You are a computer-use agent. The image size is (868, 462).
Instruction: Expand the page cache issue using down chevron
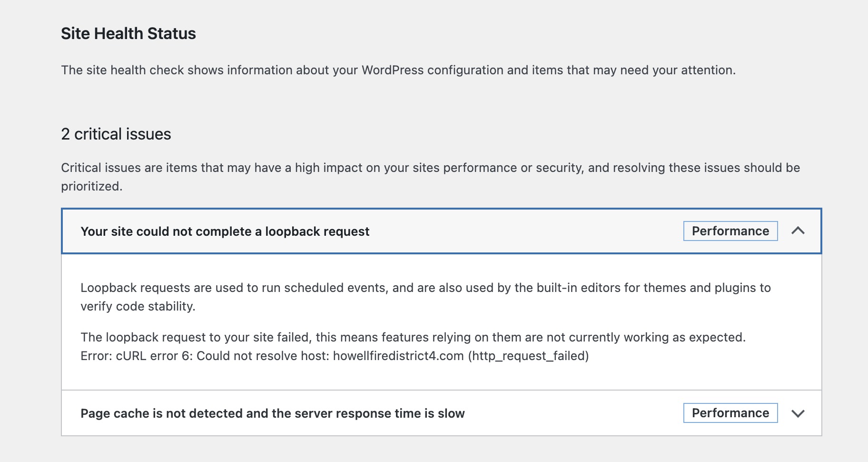(798, 413)
